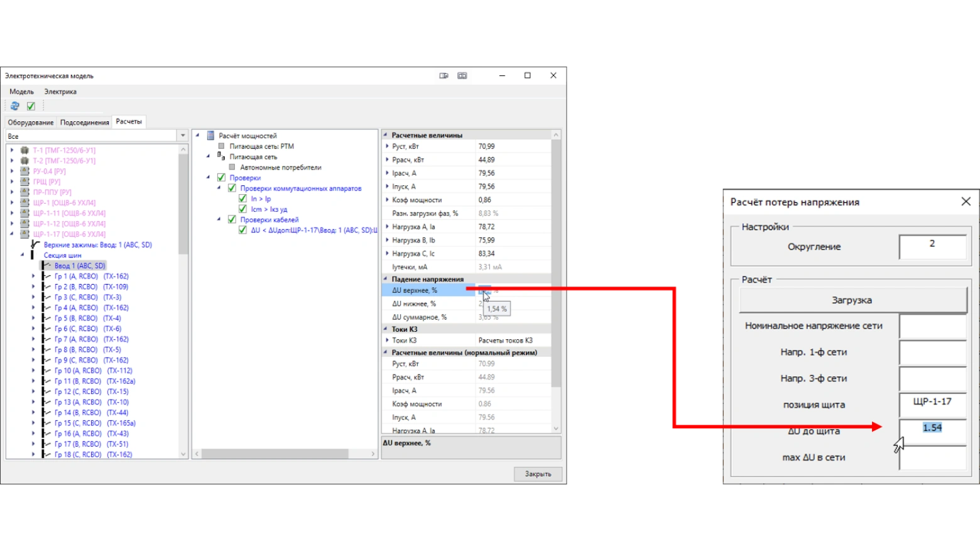
Task: Expand the Руст, кВт property row
Action: [387, 146]
